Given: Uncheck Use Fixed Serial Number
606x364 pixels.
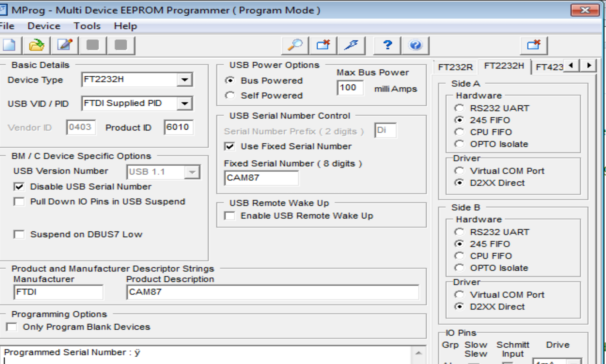Looking at the screenshot, I should [x=230, y=147].
